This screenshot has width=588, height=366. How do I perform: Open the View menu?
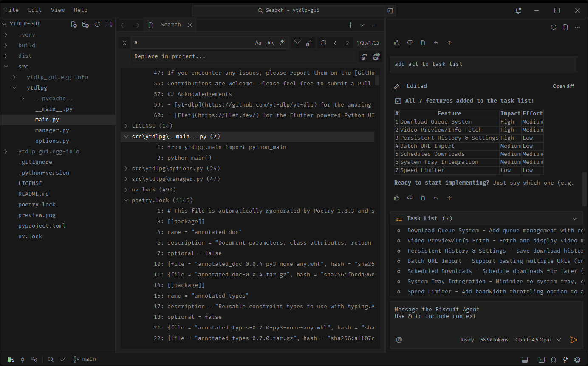[x=58, y=10]
